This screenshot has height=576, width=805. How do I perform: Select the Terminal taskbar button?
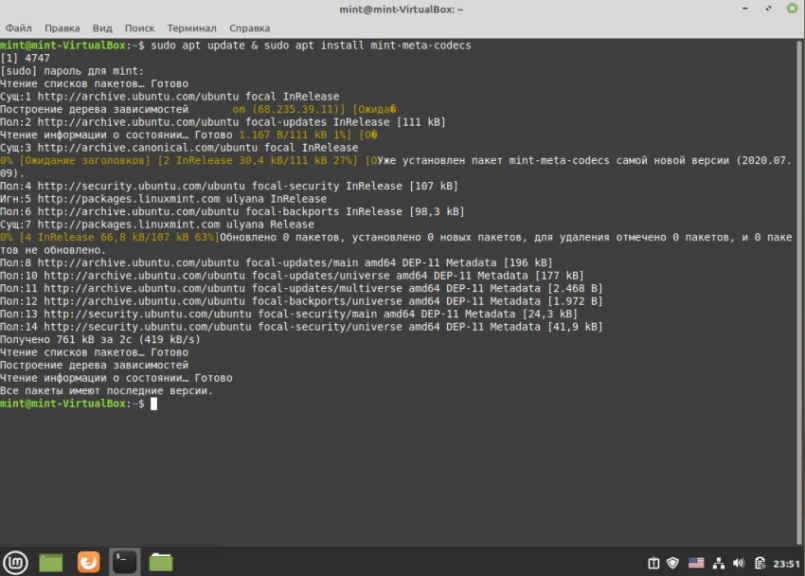click(x=124, y=562)
